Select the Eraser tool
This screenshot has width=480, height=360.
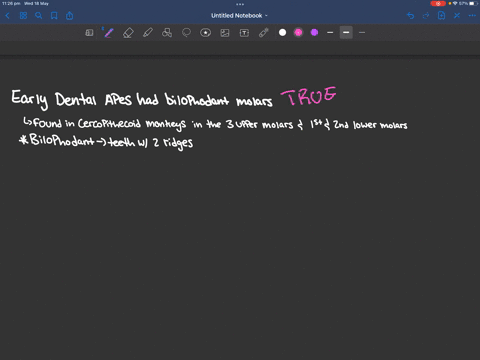tap(128, 33)
